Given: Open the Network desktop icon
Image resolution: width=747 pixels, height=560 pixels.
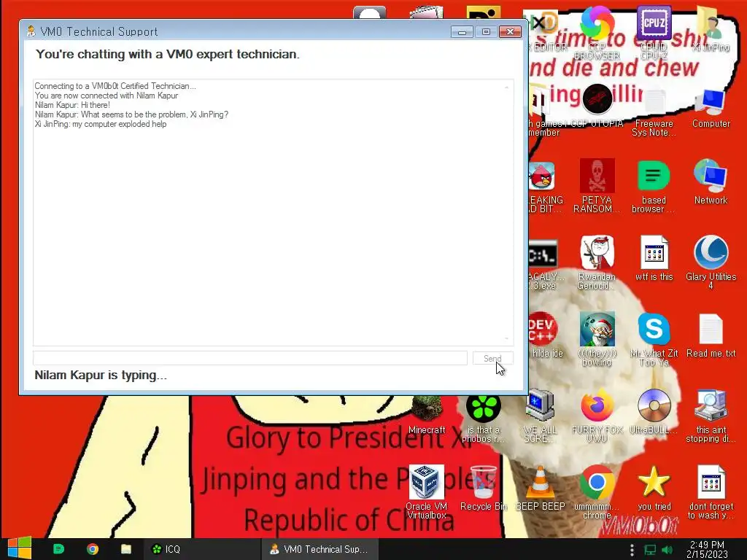Looking at the screenshot, I should (711, 182).
